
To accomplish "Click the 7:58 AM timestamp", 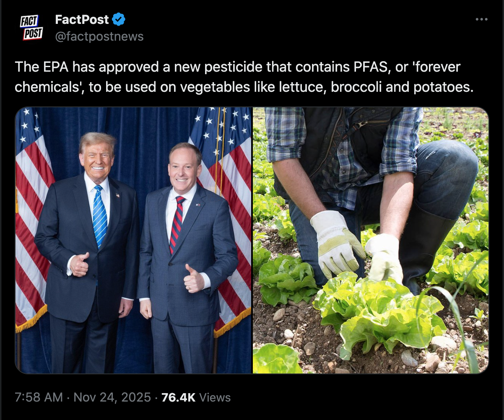I will (39, 397).
